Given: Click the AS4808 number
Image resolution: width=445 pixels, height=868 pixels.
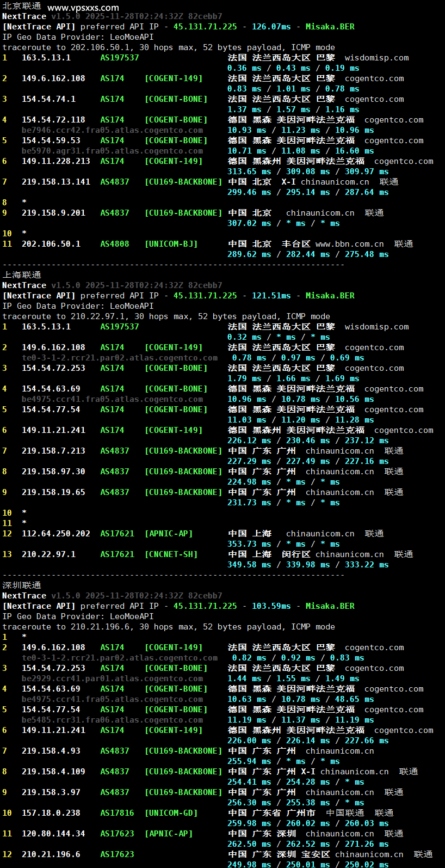Looking at the screenshot, I should (115, 244).
